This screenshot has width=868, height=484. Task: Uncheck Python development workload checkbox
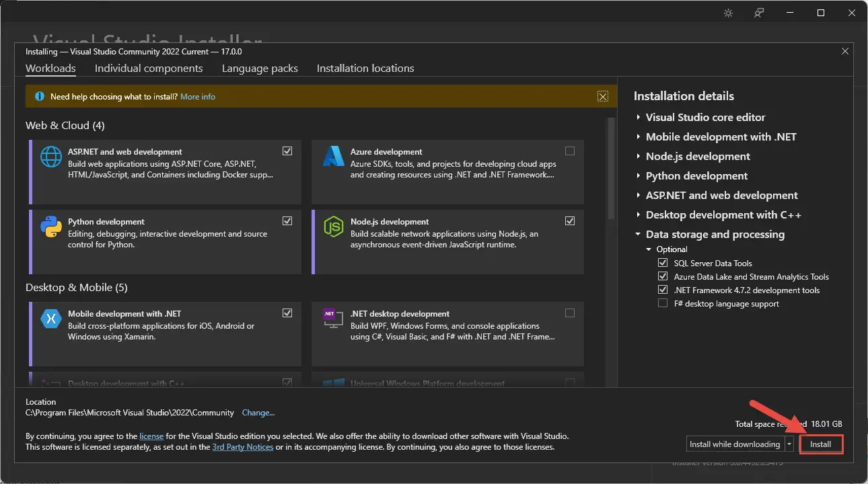[x=287, y=221]
